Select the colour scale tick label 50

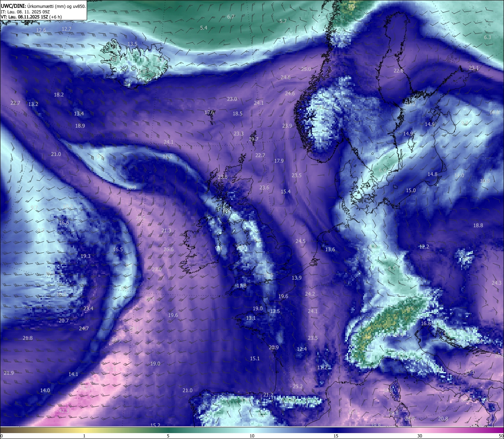click(x=501, y=436)
